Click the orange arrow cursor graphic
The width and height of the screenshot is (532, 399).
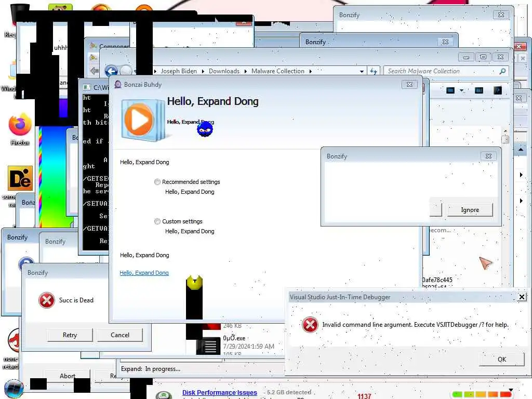tap(486, 262)
